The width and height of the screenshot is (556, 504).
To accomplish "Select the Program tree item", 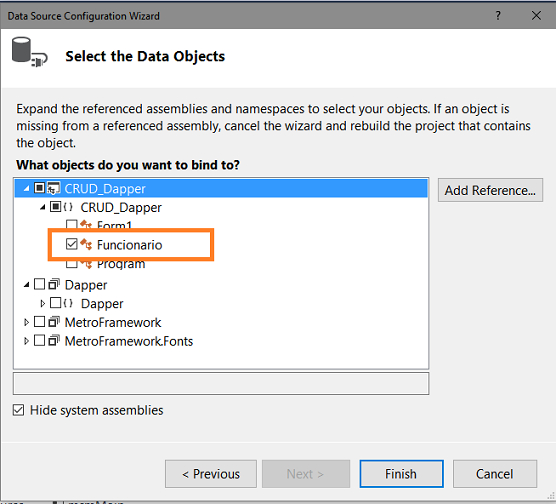I will 121,264.
